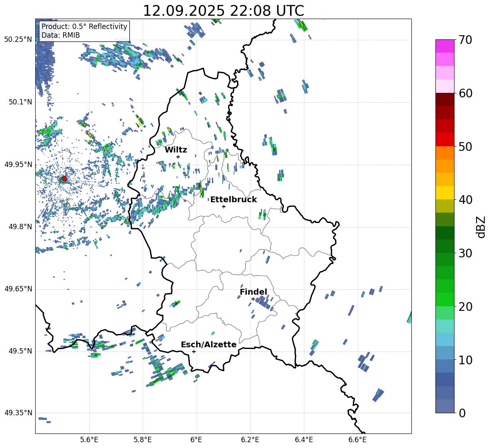Viewport: 491px width, 448px height.
Task: Click the Findel city label
Action: click(253, 292)
